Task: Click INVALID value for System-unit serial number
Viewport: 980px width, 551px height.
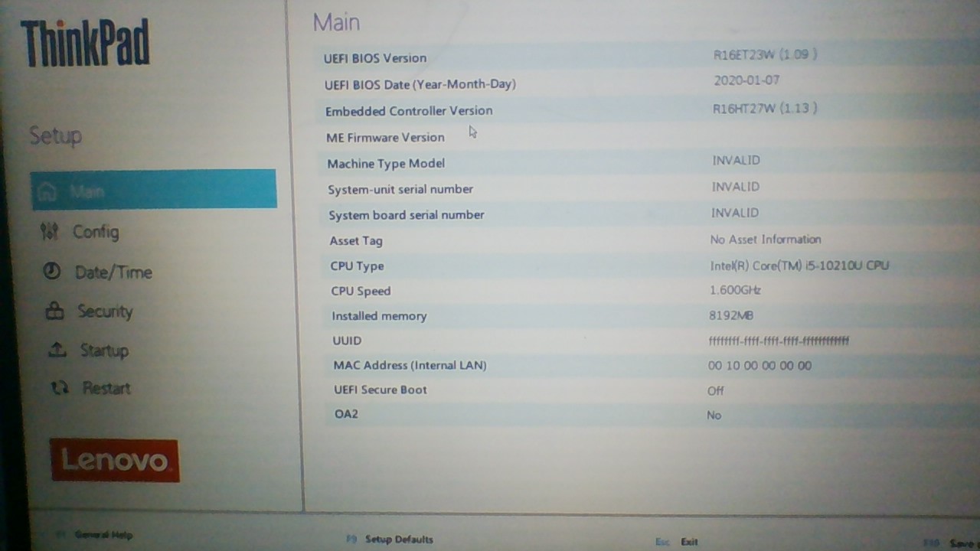Action: [x=736, y=187]
